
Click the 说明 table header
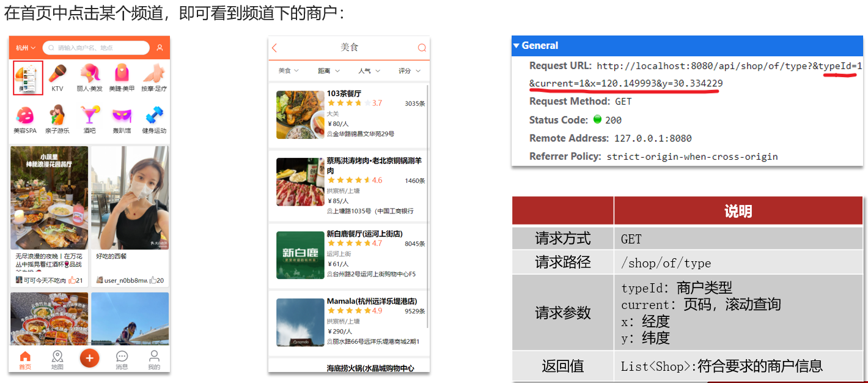(738, 211)
